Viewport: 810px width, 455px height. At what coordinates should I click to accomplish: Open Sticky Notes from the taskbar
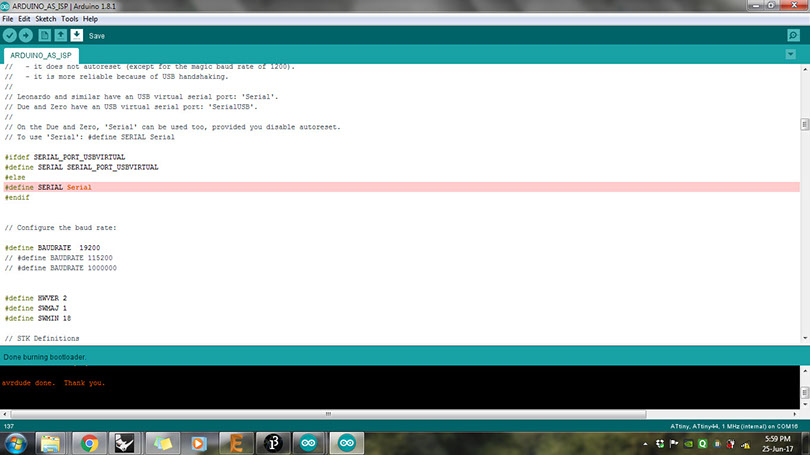click(162, 444)
